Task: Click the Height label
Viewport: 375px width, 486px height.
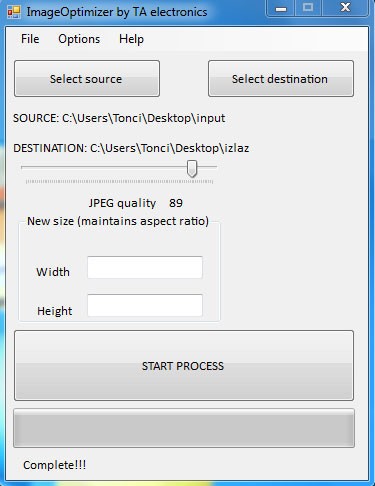Action: coord(54,311)
